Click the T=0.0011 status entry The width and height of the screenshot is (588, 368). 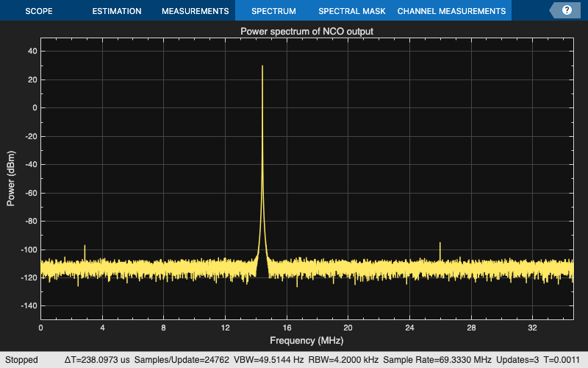(x=562, y=360)
